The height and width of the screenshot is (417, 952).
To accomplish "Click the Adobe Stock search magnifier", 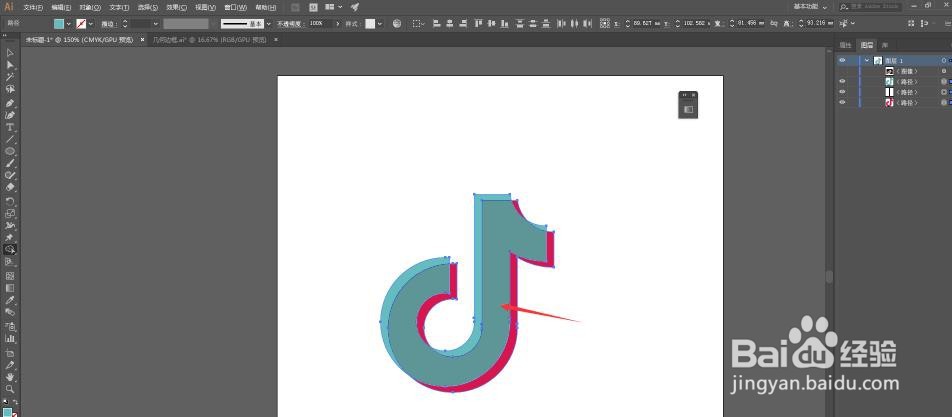I will click(844, 7).
